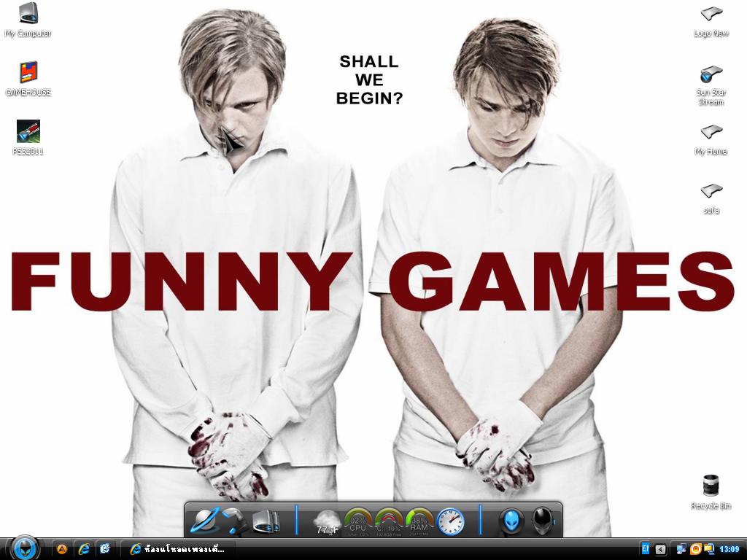This screenshot has width=747, height=560.
Task: Click the CPU usage gauge in dock
Action: (357, 522)
